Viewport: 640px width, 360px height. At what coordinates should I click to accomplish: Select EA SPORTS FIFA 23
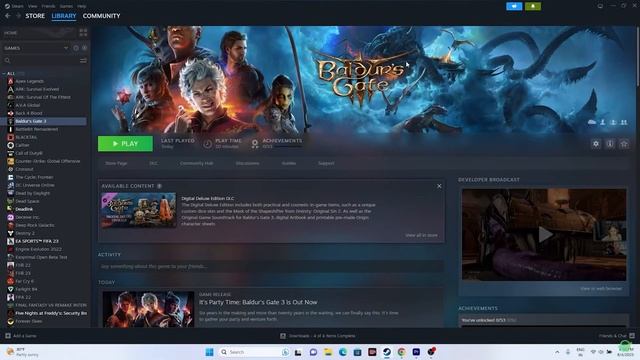tap(37, 241)
